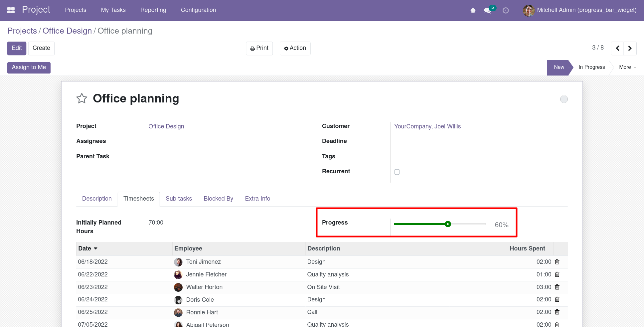Open the Action dropdown menu
The height and width of the screenshot is (327, 644).
295,48
